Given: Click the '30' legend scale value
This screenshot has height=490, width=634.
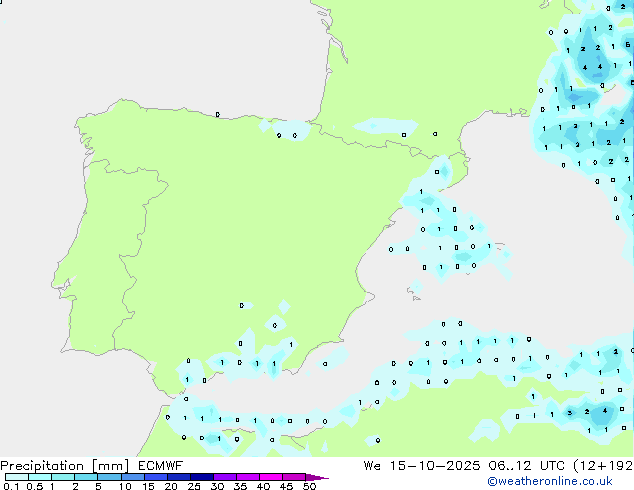Looking at the screenshot, I should 217,486.
